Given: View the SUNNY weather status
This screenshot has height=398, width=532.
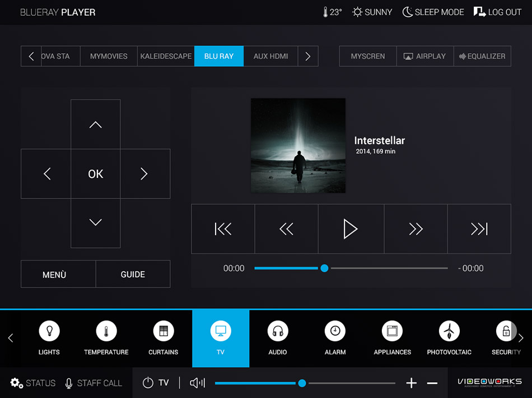Looking at the screenshot, I should [x=372, y=12].
